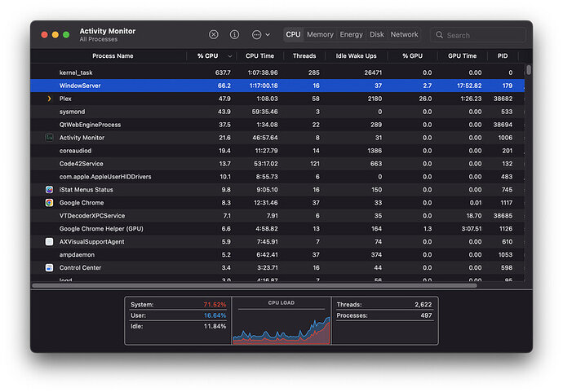563x392 pixels.
Task: Switch to the Memory tab
Action: click(x=320, y=34)
